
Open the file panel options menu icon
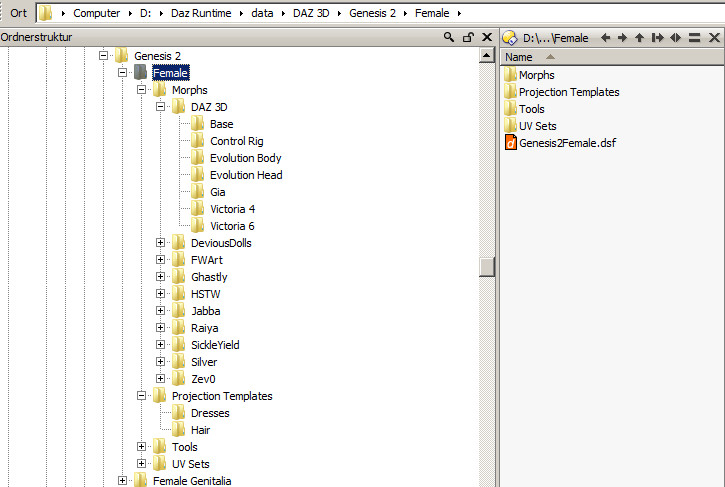point(694,37)
